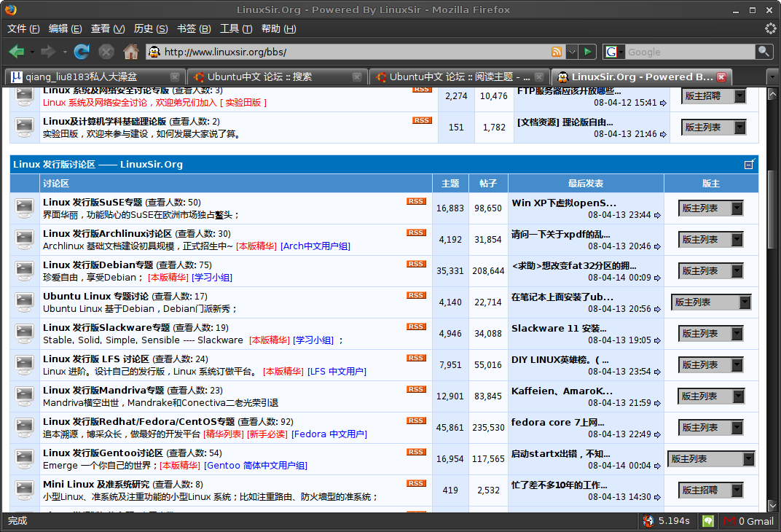
Task: Go back with the green Back arrow
Action: click(x=17, y=51)
